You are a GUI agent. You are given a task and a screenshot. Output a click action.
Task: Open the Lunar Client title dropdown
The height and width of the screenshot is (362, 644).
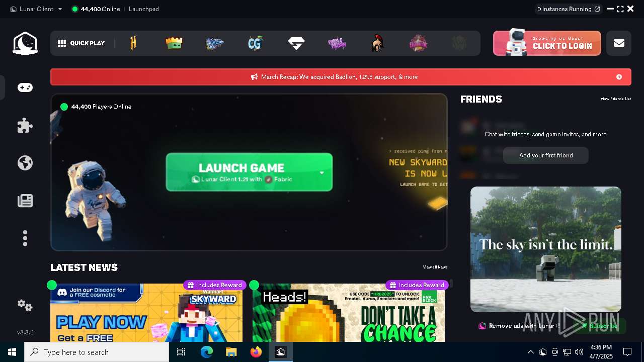point(36,9)
